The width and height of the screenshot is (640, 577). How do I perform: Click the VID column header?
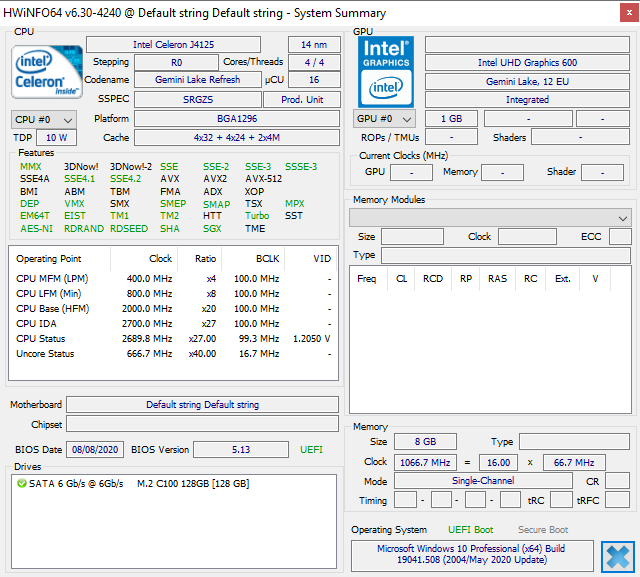[311, 259]
